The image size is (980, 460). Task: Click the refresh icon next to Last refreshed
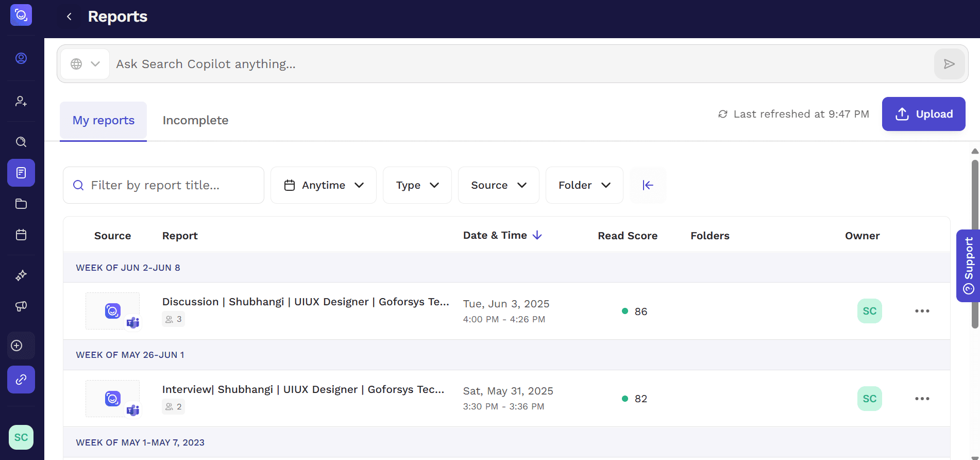pos(723,114)
